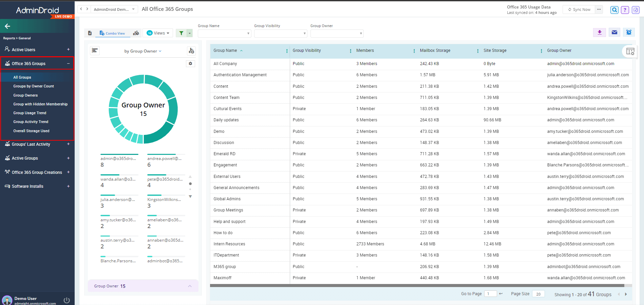This screenshot has width=644, height=305.
Task: Open help using the question mark icon
Action: [625, 10]
